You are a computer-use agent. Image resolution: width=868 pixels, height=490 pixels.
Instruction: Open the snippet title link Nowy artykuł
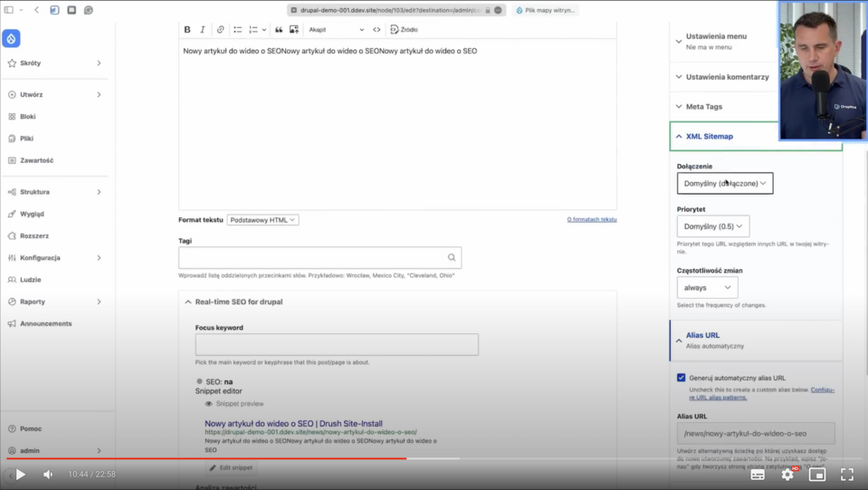coord(293,424)
